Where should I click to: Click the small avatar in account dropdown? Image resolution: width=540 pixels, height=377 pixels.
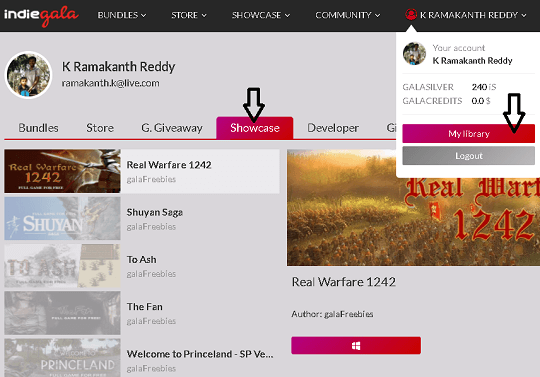point(414,53)
